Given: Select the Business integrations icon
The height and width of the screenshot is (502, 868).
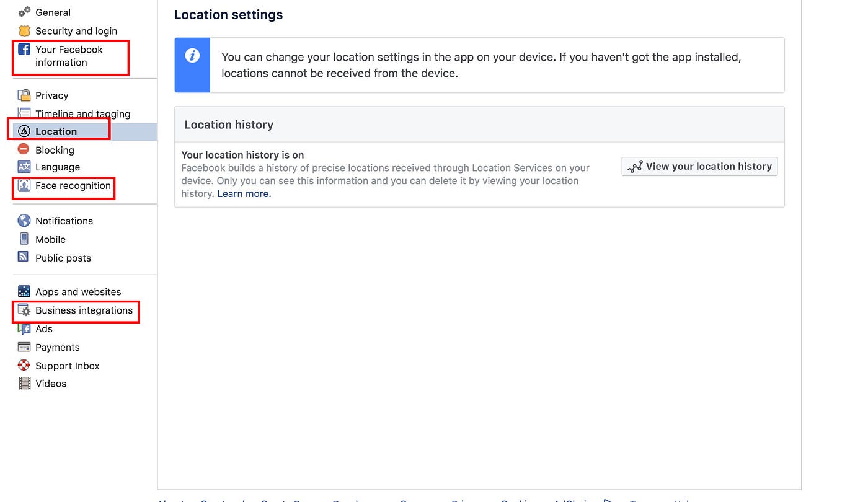Looking at the screenshot, I should (x=23, y=310).
